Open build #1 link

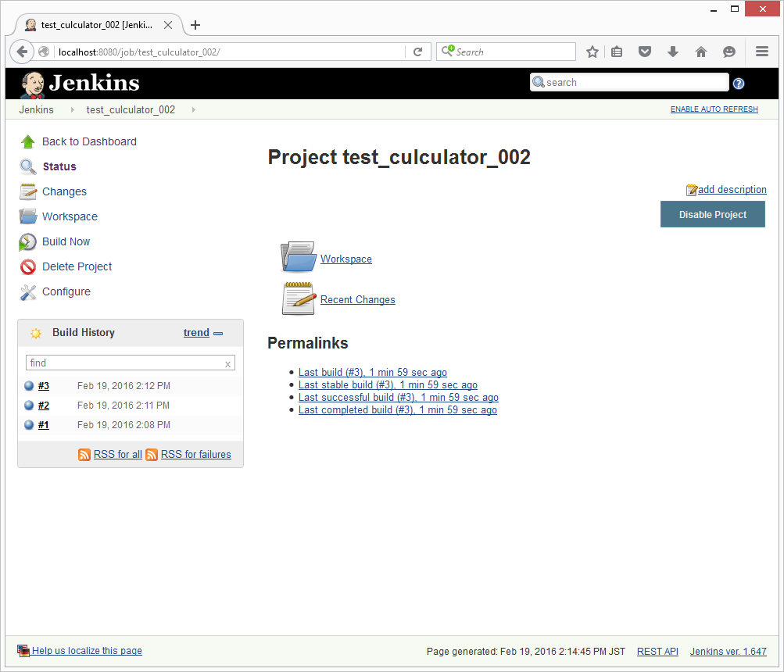(44, 425)
